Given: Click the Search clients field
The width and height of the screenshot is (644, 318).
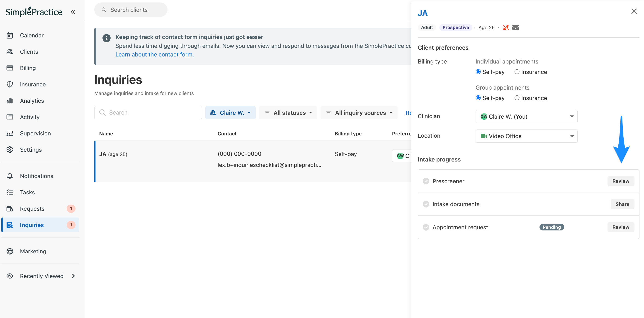Looking at the screenshot, I should click(131, 10).
